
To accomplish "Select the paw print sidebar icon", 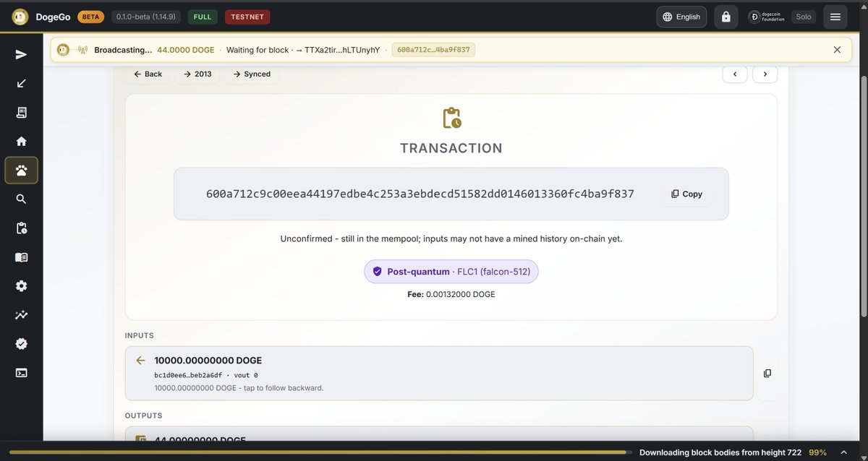I will point(21,171).
